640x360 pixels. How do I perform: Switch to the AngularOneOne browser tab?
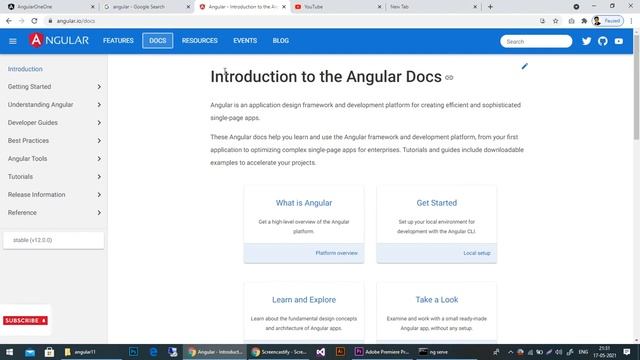coord(48,7)
